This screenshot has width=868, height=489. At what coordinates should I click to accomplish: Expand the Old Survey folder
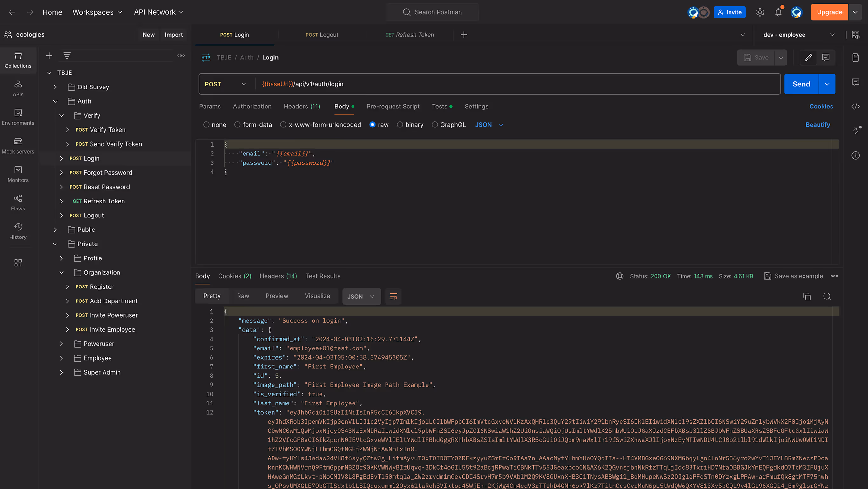point(55,87)
